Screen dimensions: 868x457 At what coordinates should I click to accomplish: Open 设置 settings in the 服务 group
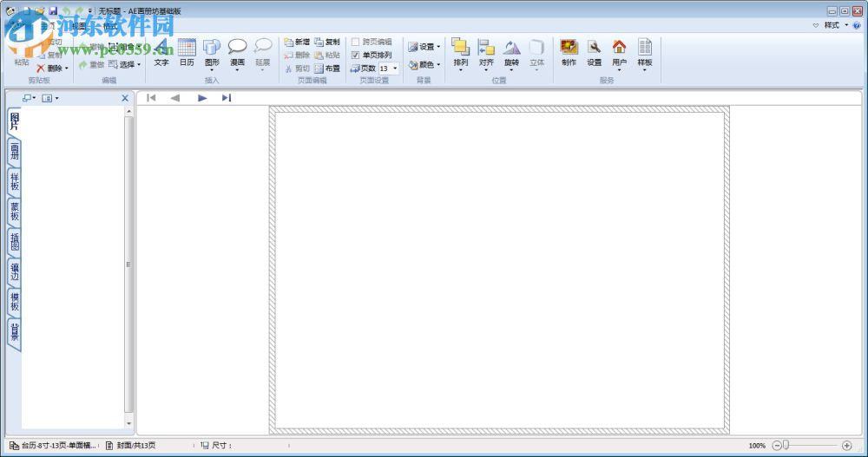coord(594,54)
